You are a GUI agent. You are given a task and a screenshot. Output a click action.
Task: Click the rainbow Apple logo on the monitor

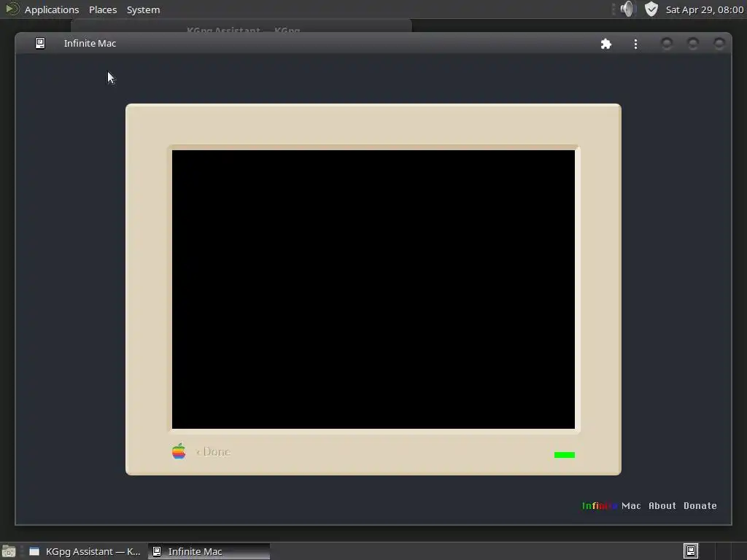tap(179, 451)
